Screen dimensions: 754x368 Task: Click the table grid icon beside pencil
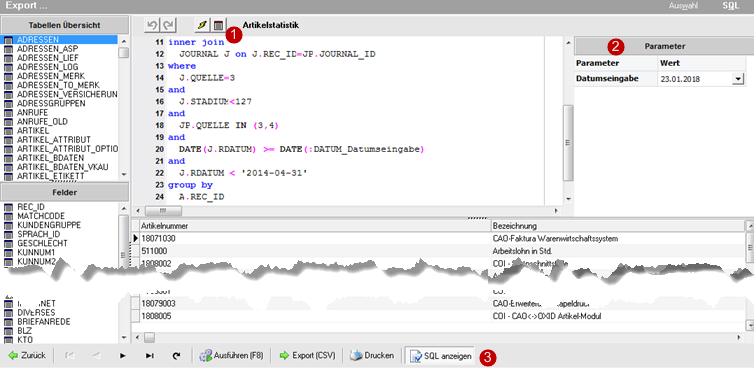pos(218,25)
